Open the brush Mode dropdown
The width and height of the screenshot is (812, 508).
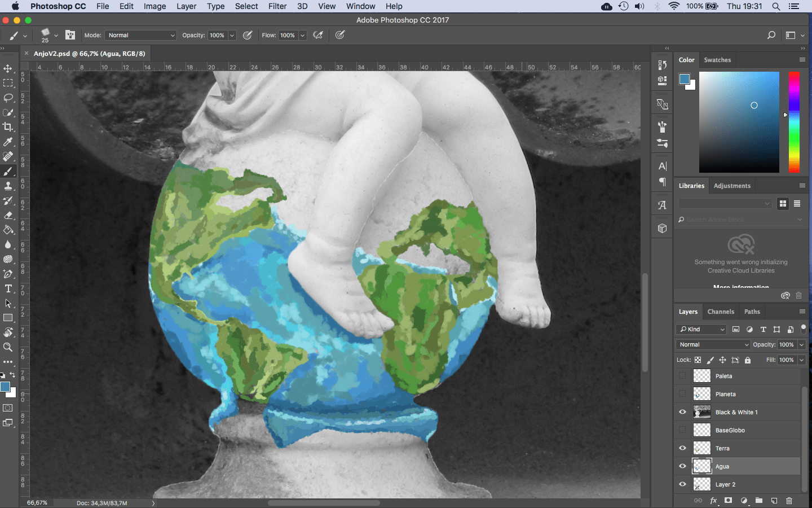pyautogui.click(x=141, y=35)
